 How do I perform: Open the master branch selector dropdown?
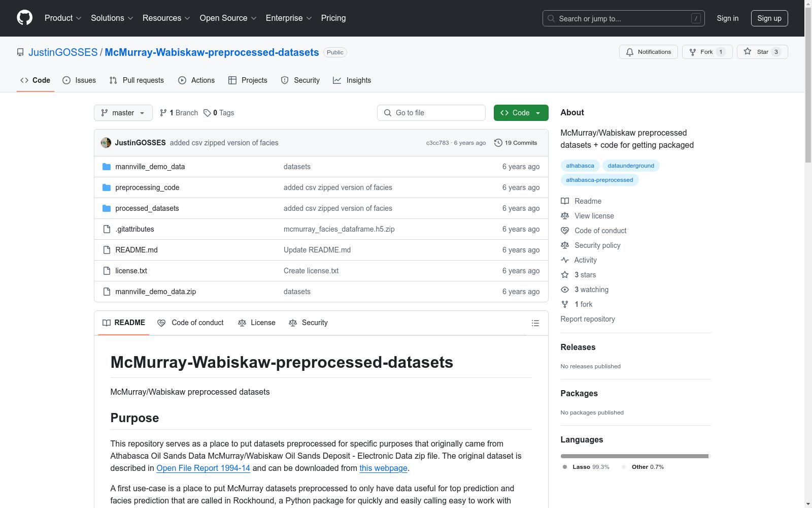(x=123, y=113)
